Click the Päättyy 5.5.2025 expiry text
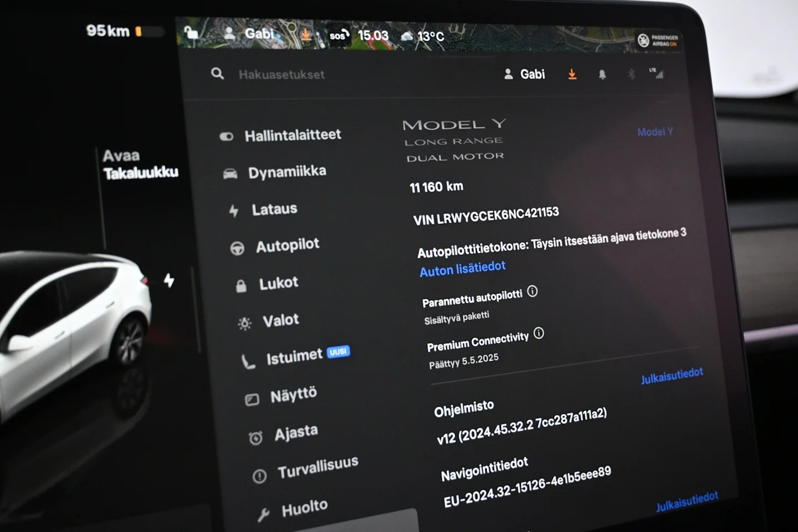This screenshot has width=798, height=532. coord(464,361)
